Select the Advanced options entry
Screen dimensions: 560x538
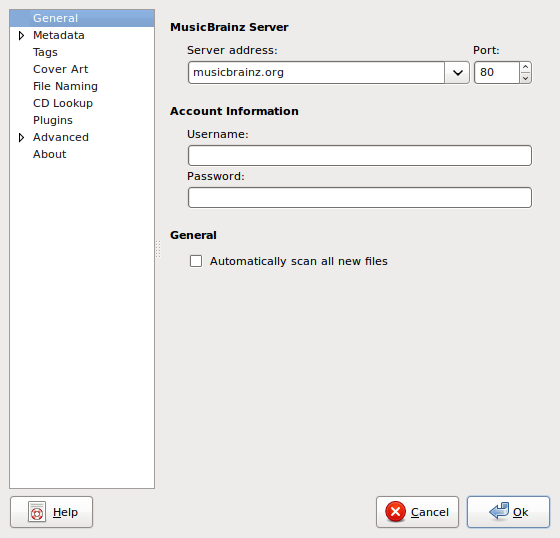point(61,138)
